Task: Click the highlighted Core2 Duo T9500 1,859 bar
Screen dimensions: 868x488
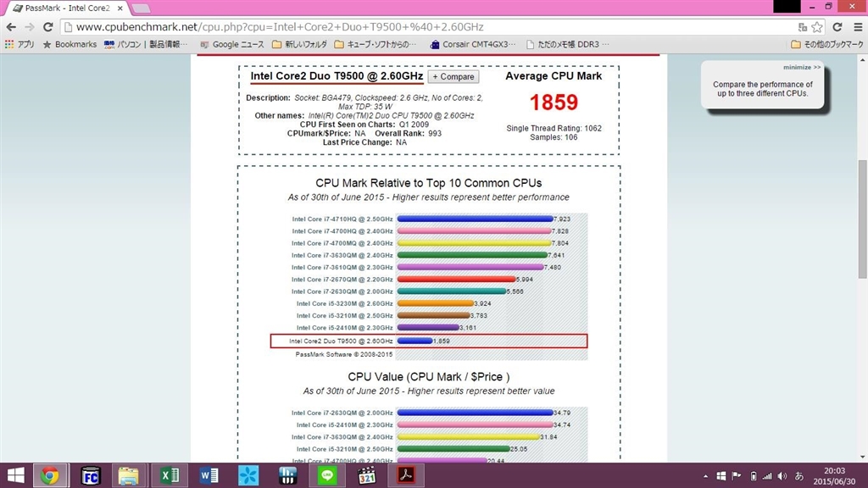Action: tap(415, 341)
